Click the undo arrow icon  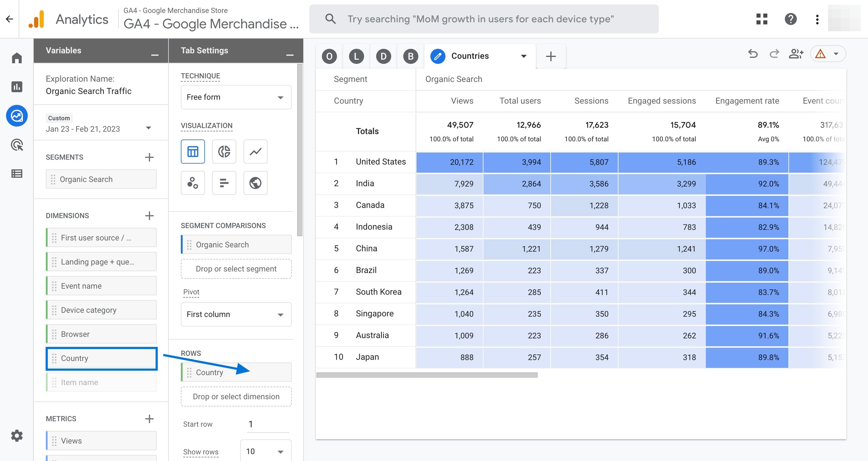753,56
